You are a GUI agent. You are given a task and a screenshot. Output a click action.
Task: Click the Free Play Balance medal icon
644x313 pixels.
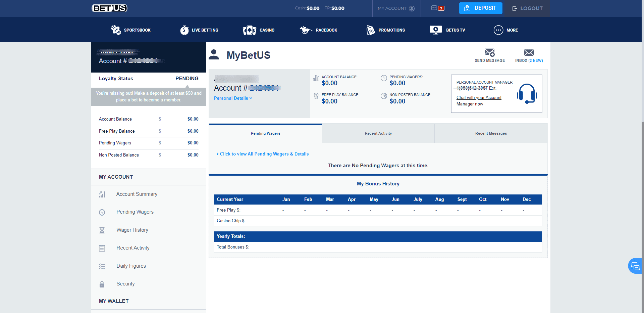coord(316,96)
